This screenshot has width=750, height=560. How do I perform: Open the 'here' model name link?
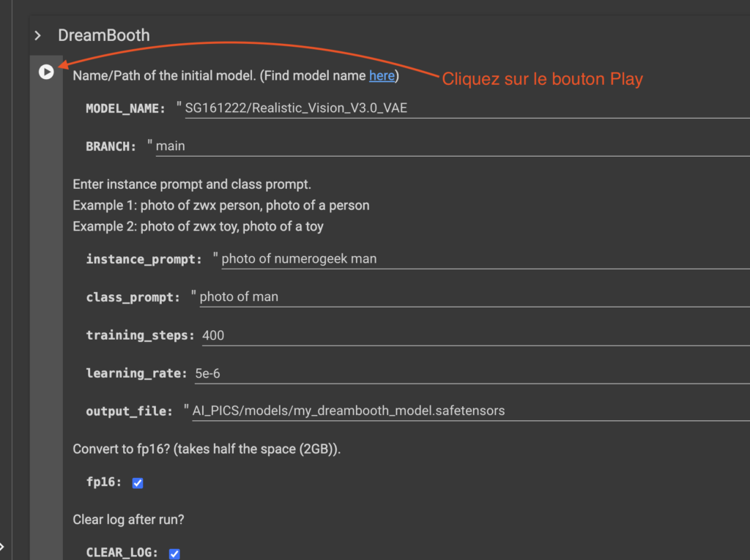(x=382, y=75)
